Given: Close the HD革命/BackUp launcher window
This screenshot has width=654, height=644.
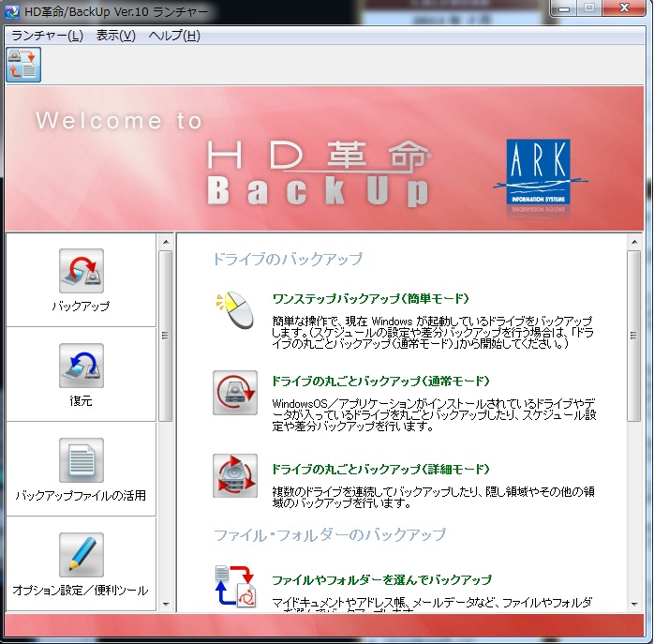Looking at the screenshot, I should coord(624,8).
